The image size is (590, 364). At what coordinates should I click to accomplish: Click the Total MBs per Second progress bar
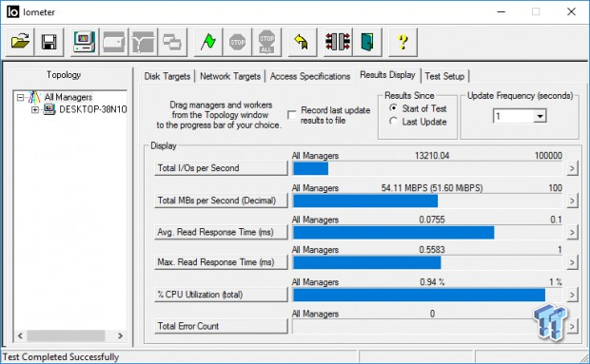pyautogui.click(x=427, y=201)
